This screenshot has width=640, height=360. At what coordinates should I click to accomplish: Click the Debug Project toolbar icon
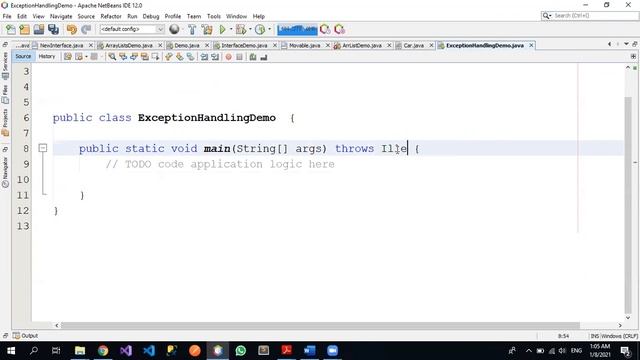[x=241, y=29]
